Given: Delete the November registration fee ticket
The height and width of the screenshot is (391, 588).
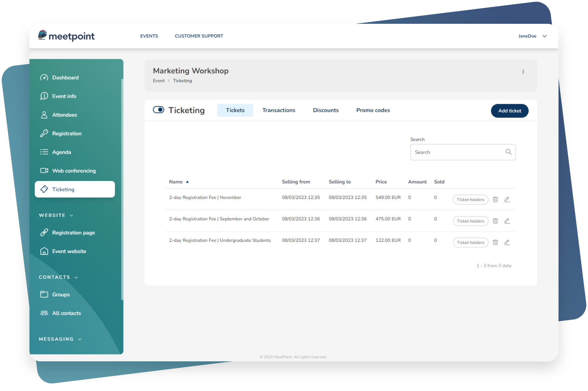Looking at the screenshot, I should 495,200.
